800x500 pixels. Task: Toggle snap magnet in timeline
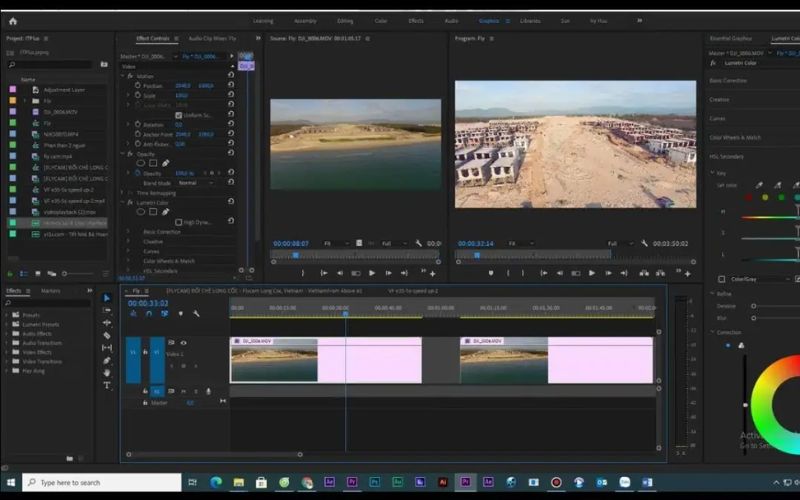148,314
